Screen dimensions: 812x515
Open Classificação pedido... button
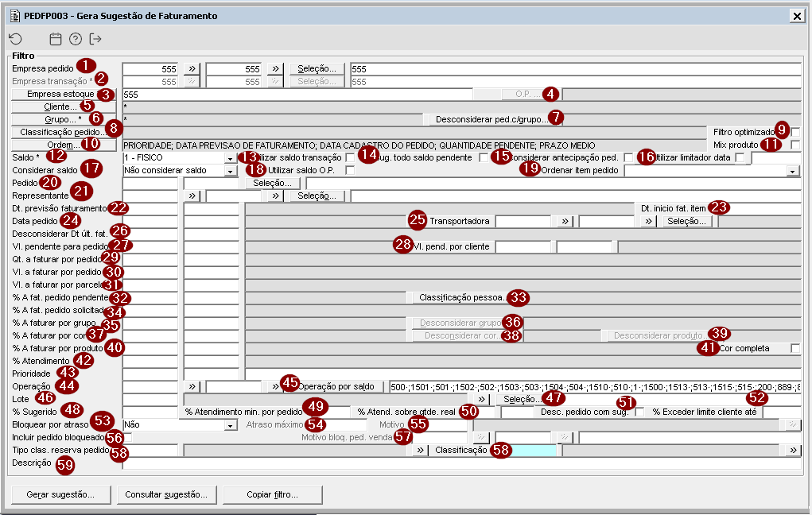click(x=64, y=132)
